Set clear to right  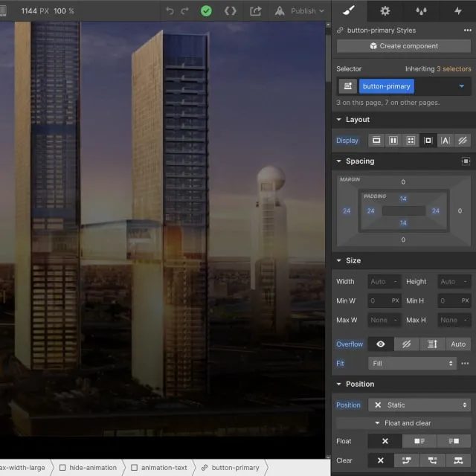432,461
